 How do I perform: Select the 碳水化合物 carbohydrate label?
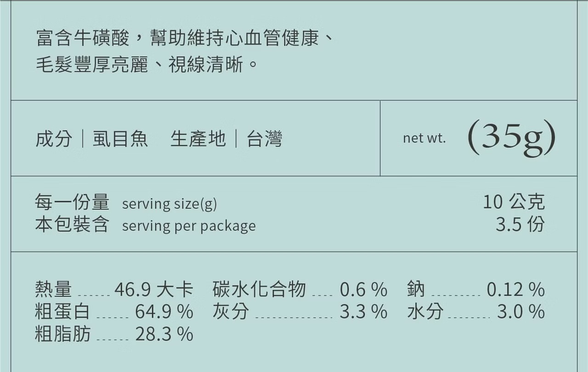[259, 290]
